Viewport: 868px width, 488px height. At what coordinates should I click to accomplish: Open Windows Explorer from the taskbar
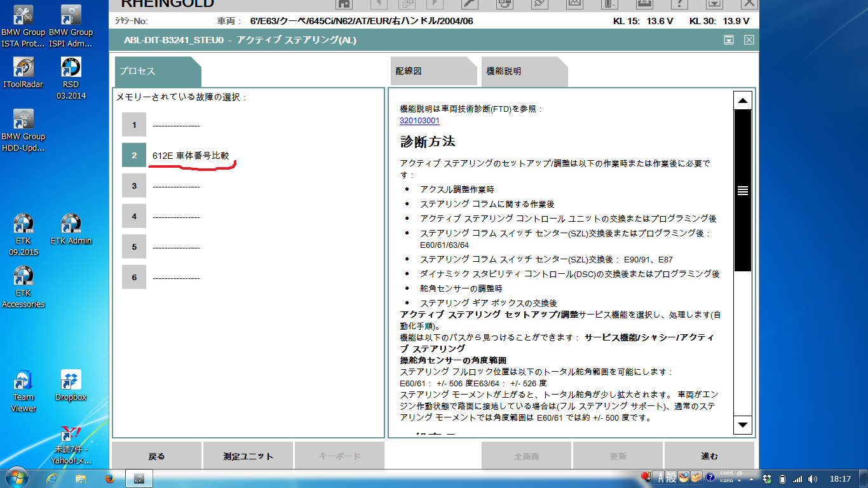[x=81, y=478]
